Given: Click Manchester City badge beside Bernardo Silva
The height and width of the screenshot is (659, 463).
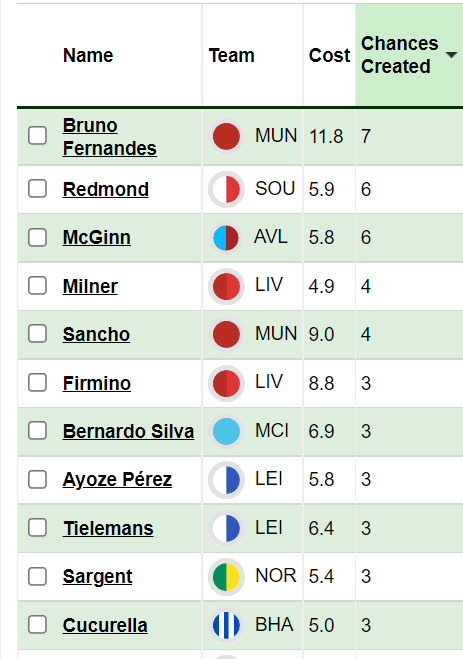Looking at the screenshot, I should point(226,431).
